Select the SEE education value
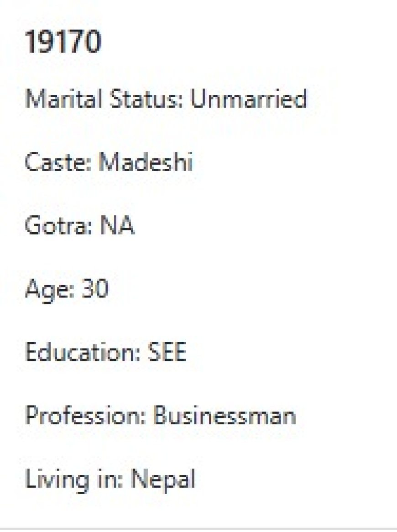 coord(167,353)
